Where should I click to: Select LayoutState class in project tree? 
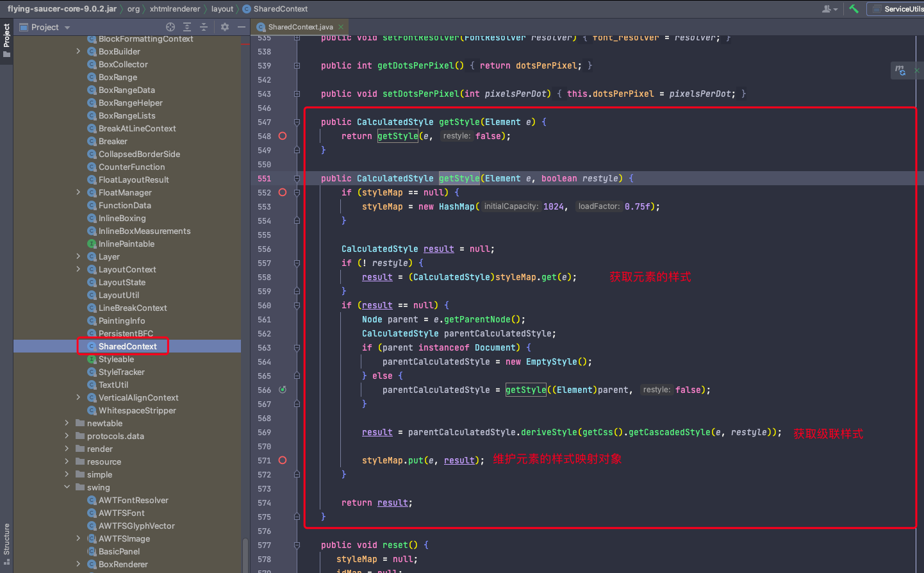pyautogui.click(x=122, y=282)
